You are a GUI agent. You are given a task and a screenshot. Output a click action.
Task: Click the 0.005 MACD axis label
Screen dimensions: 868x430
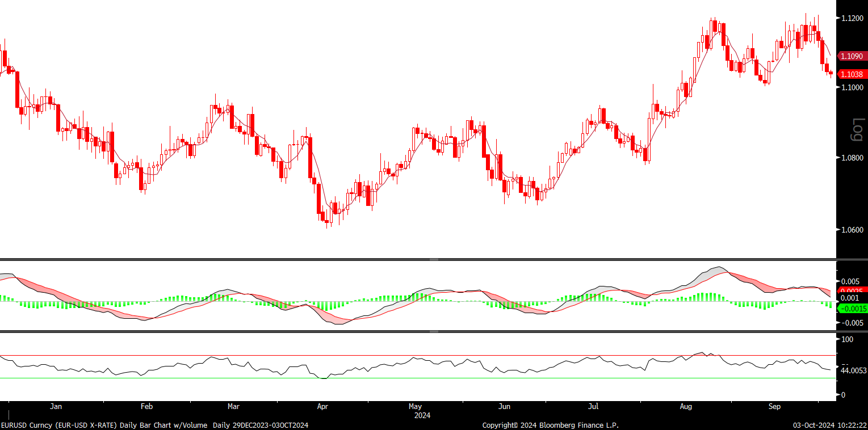(850, 281)
